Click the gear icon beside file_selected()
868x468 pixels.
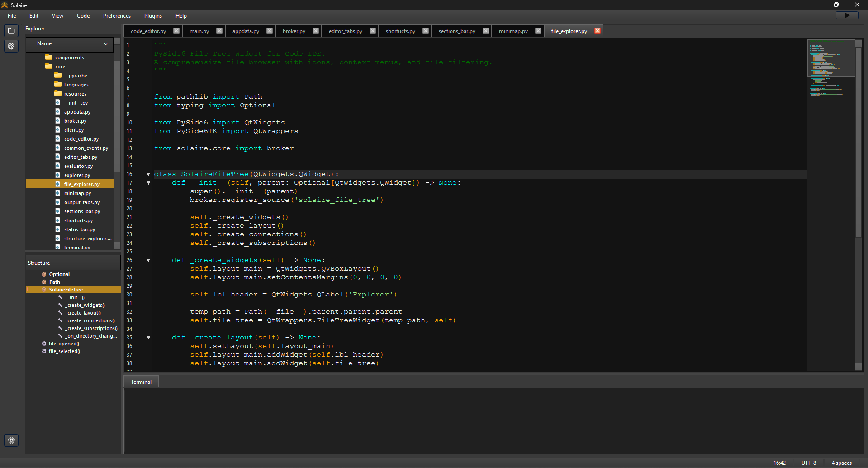[x=44, y=351]
